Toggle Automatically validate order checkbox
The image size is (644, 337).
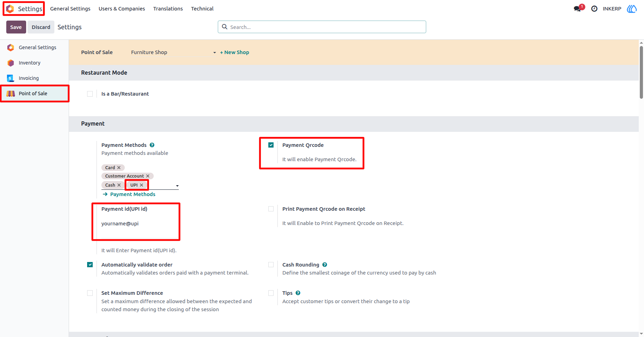(90, 265)
